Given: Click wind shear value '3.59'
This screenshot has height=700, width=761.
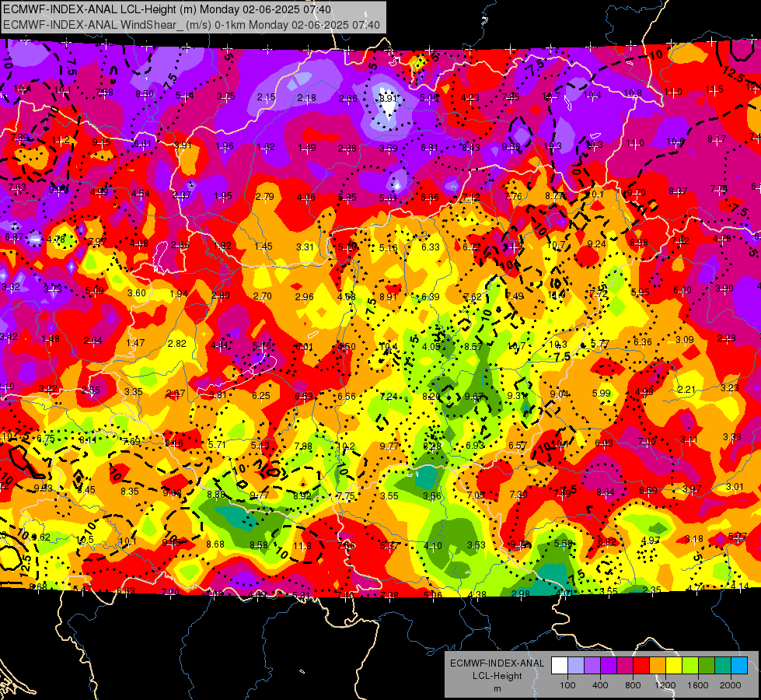Looking at the screenshot, I should (388, 148).
